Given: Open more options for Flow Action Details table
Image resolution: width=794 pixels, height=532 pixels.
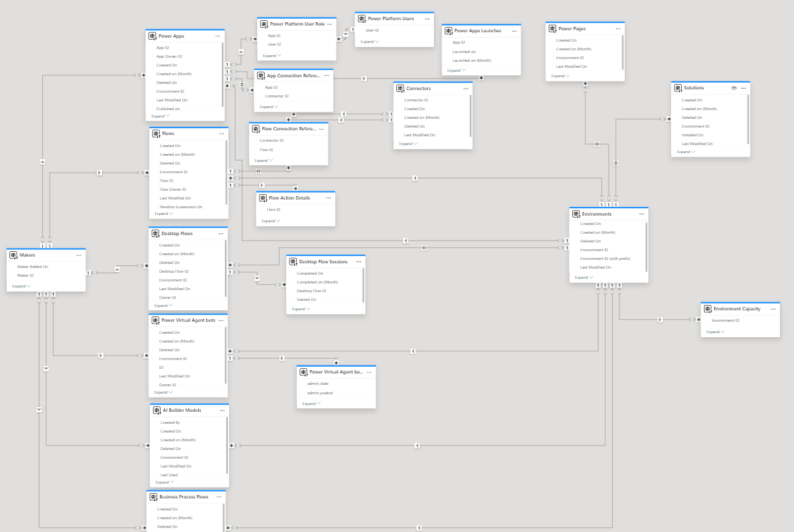Looking at the screenshot, I should (328, 198).
